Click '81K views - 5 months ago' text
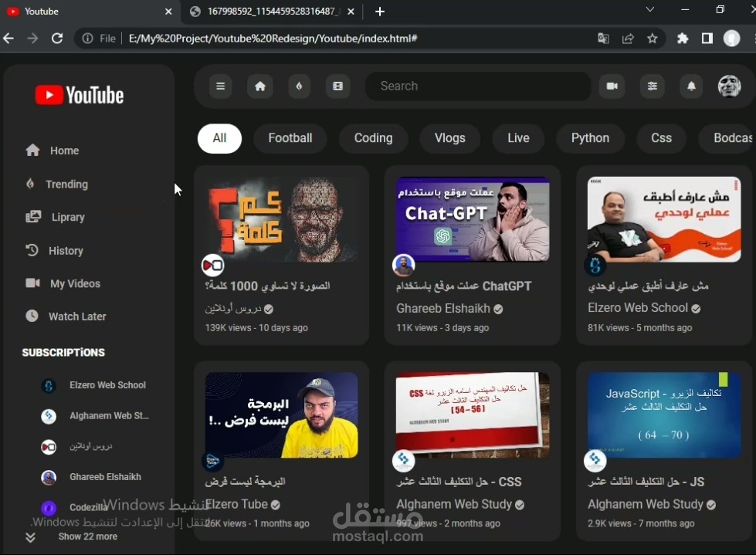This screenshot has height=555, width=756. click(x=640, y=327)
